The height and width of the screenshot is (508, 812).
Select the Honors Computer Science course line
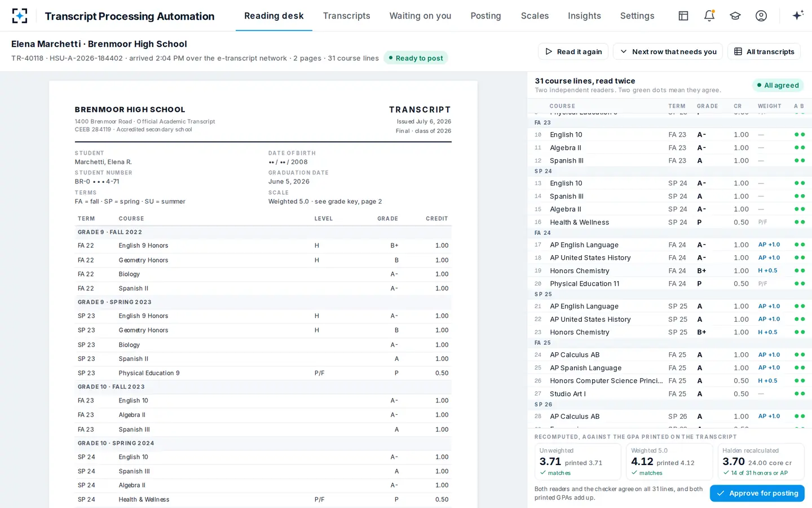(x=669, y=381)
